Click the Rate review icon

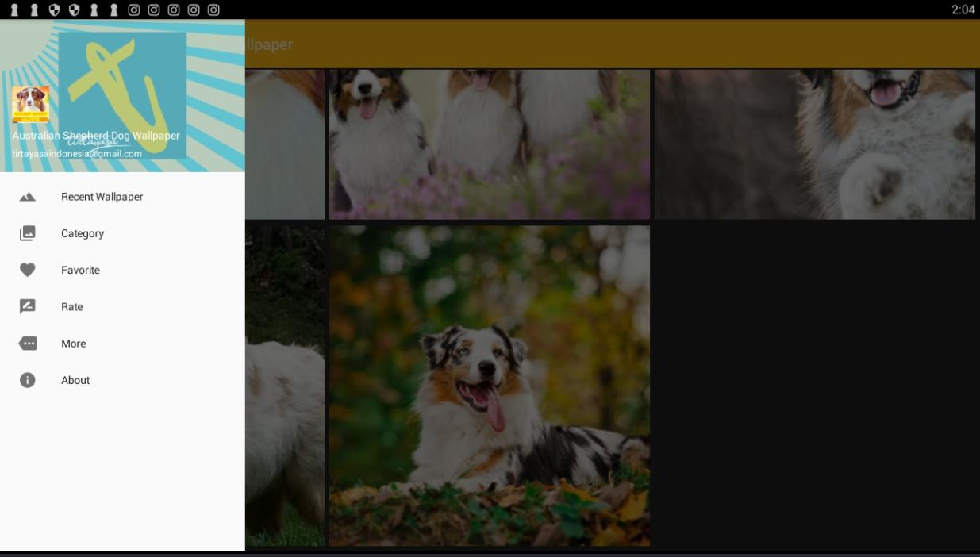[x=27, y=306]
